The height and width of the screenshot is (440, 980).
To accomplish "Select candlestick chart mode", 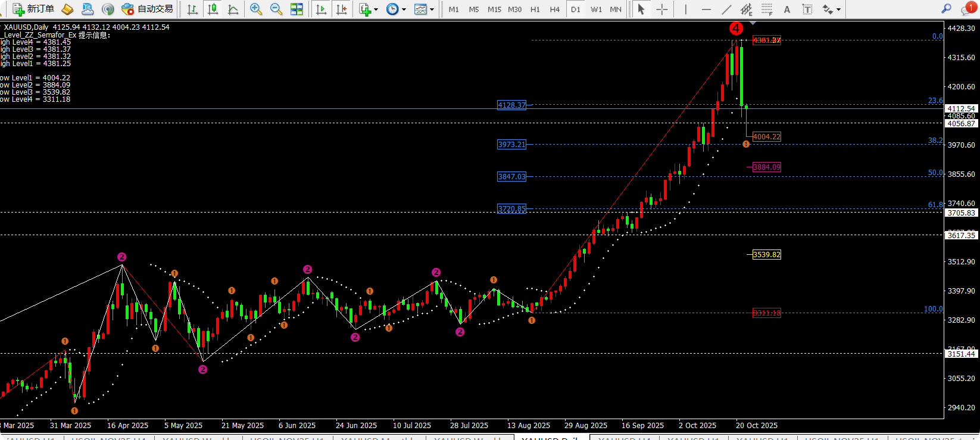I will click(x=213, y=10).
